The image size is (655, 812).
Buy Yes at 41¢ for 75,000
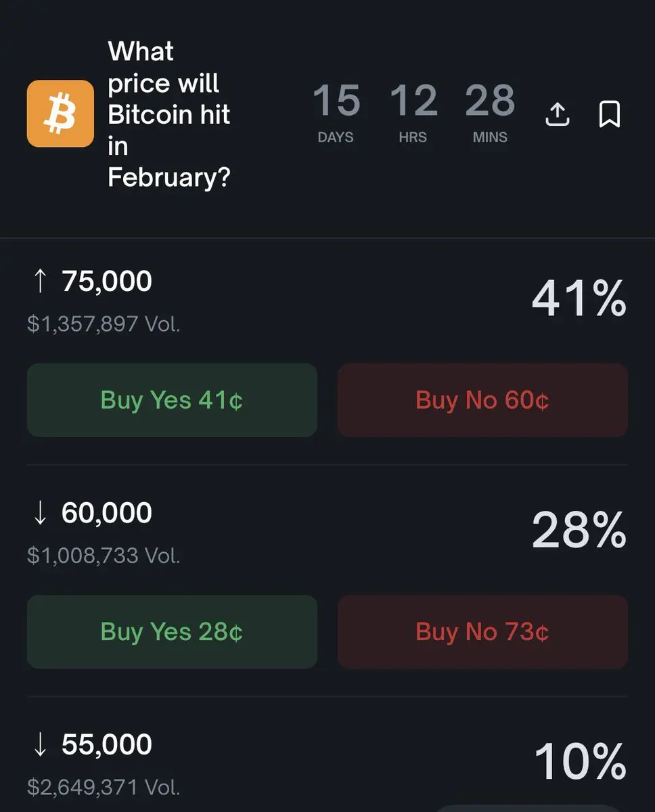172,400
